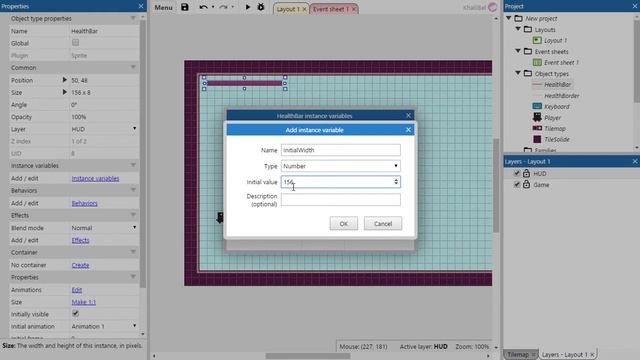
Task: Click the Redo arrow icon
Action: [223, 7]
